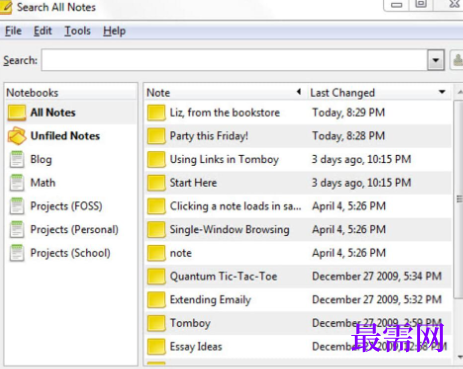The image size is (463, 369).
Task: Select the note titled 'note'
Action: tap(181, 253)
